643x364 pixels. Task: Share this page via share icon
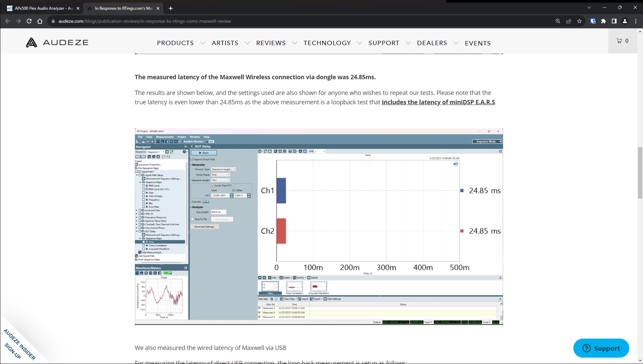[569, 21]
